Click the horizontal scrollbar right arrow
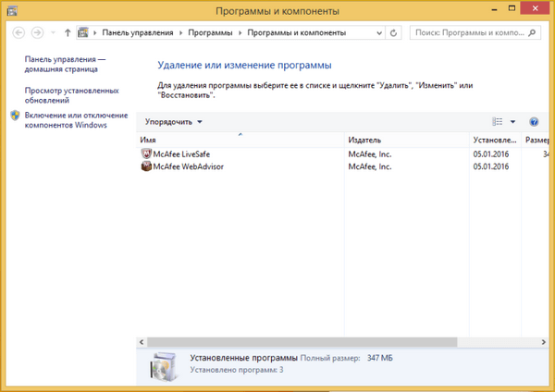Screen dimensions: 555x392 (x=544, y=342)
